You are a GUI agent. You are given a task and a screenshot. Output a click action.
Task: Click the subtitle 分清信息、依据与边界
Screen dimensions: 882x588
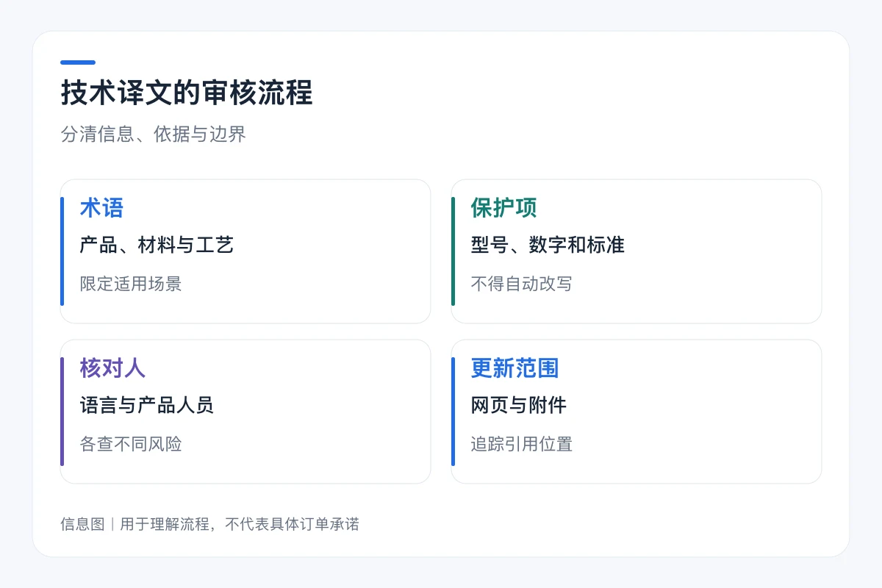click(153, 135)
